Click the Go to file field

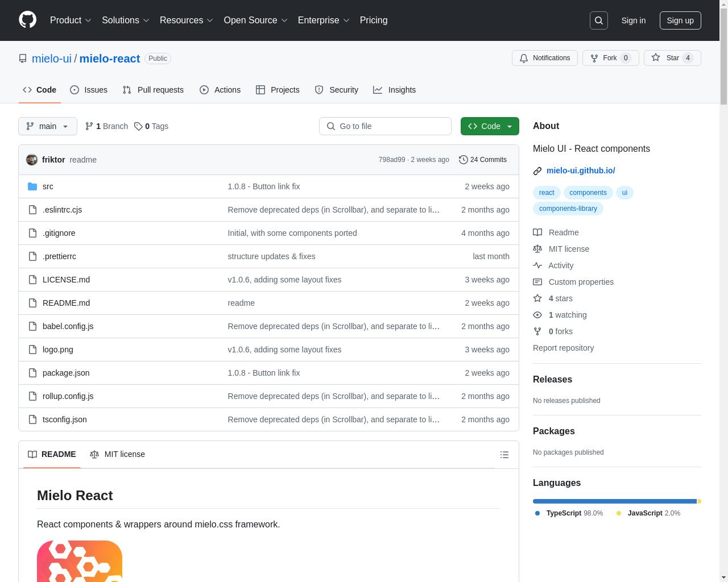[x=385, y=126]
